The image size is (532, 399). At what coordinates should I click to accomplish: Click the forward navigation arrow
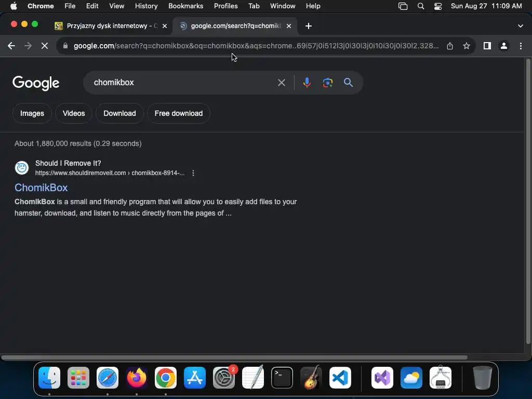tap(28, 46)
